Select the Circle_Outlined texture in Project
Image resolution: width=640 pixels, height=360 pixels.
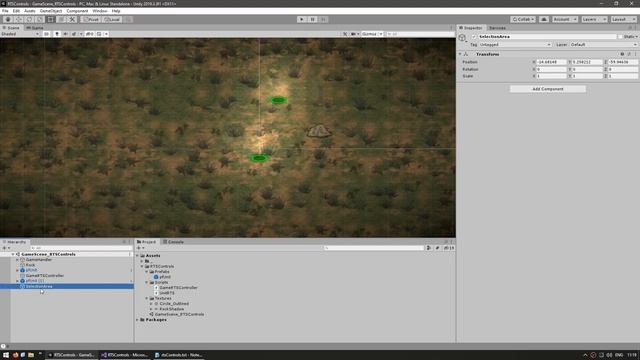point(174,304)
